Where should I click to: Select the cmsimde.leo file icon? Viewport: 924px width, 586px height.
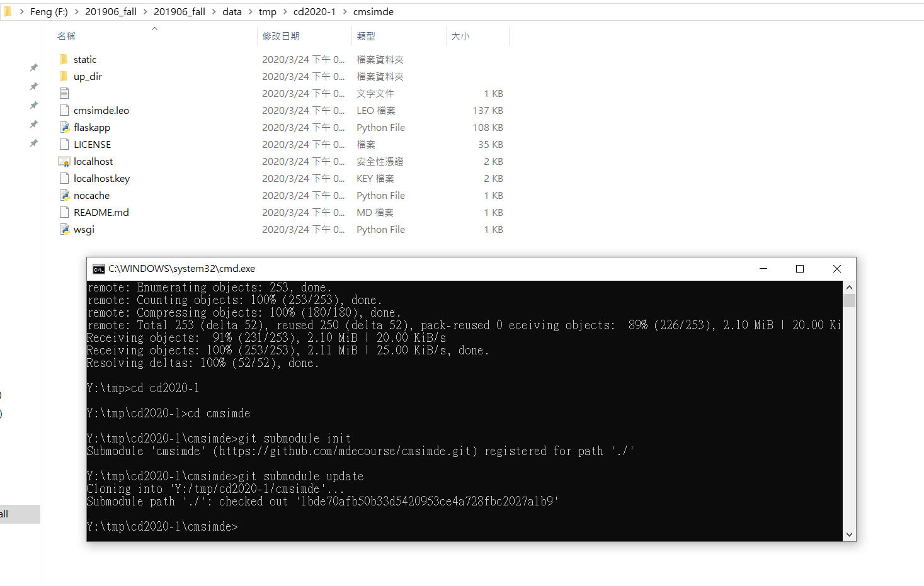pyautogui.click(x=64, y=110)
